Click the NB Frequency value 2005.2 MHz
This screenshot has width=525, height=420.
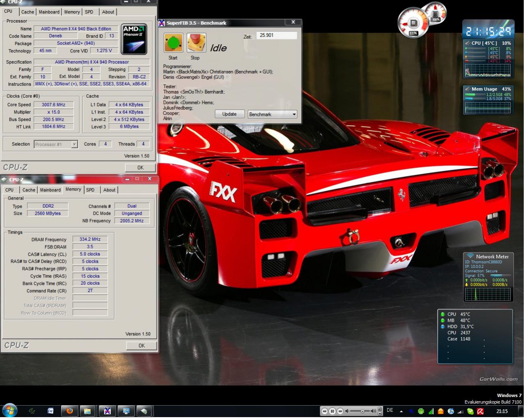click(x=132, y=221)
